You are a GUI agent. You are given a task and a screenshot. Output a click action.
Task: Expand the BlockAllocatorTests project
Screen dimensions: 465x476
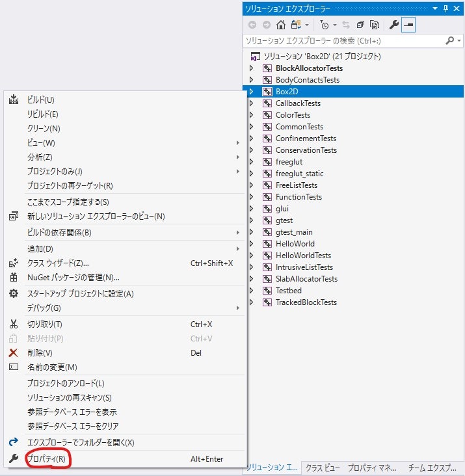pyautogui.click(x=251, y=68)
